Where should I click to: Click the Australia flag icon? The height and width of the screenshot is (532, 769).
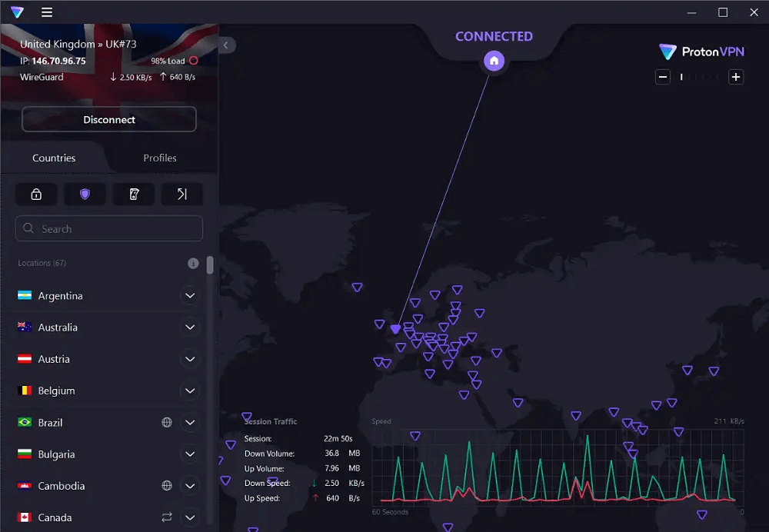(25, 327)
